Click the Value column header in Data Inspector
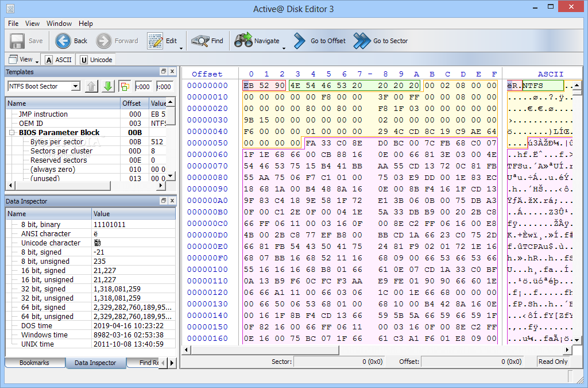Viewport: 588px width, 388px height. coord(133,213)
